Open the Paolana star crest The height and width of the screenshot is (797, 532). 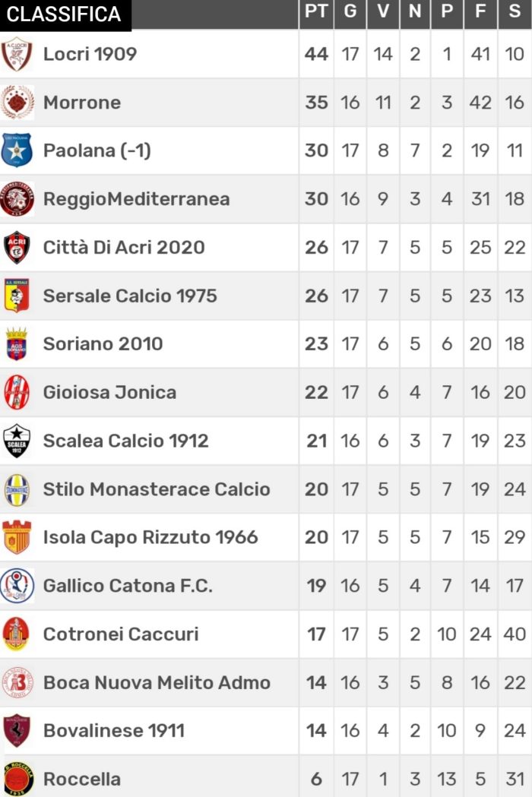point(17,150)
